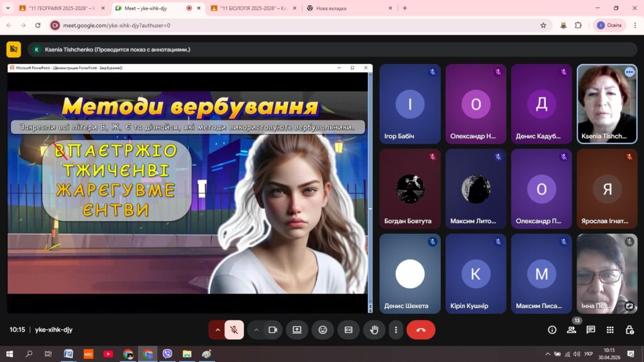Screen dimensions: 644x362
Task: Open the emoji reactions button
Action: pos(323,329)
